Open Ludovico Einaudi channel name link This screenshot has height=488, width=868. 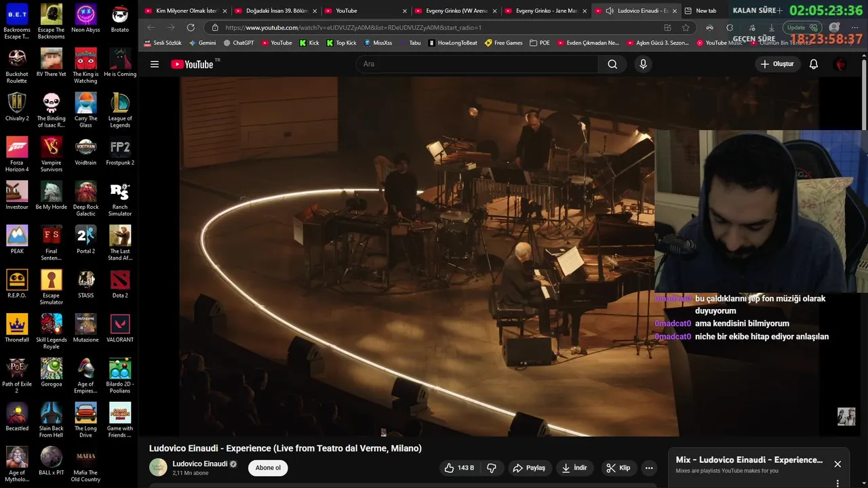pos(200,464)
